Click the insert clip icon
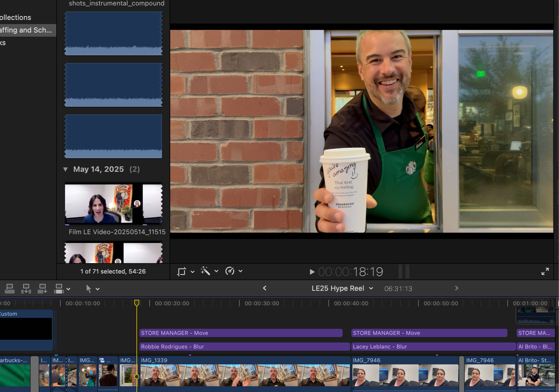The height and width of the screenshot is (392, 559). (26, 289)
